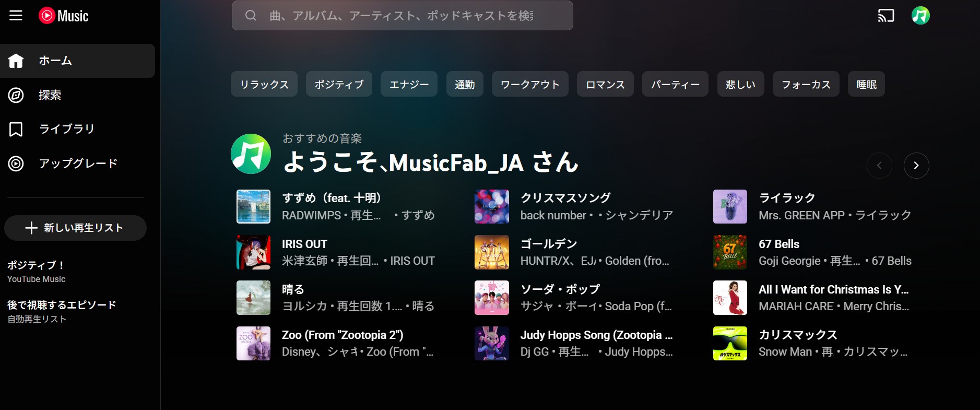
Task: Open the account avatar menu
Action: click(920, 16)
